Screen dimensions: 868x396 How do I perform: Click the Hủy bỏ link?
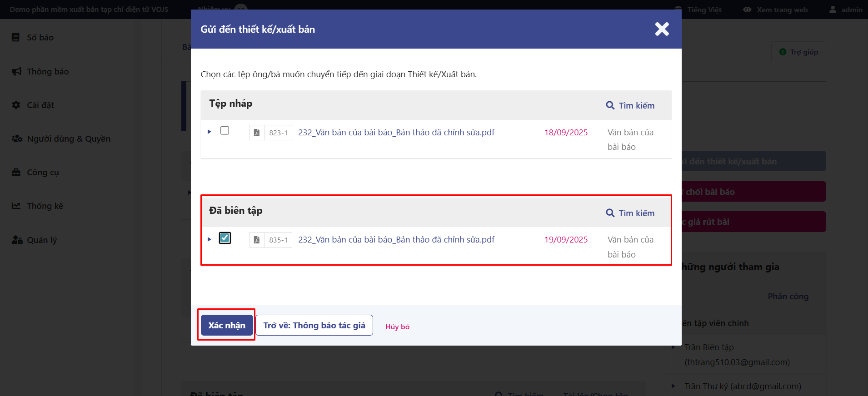[x=397, y=327]
